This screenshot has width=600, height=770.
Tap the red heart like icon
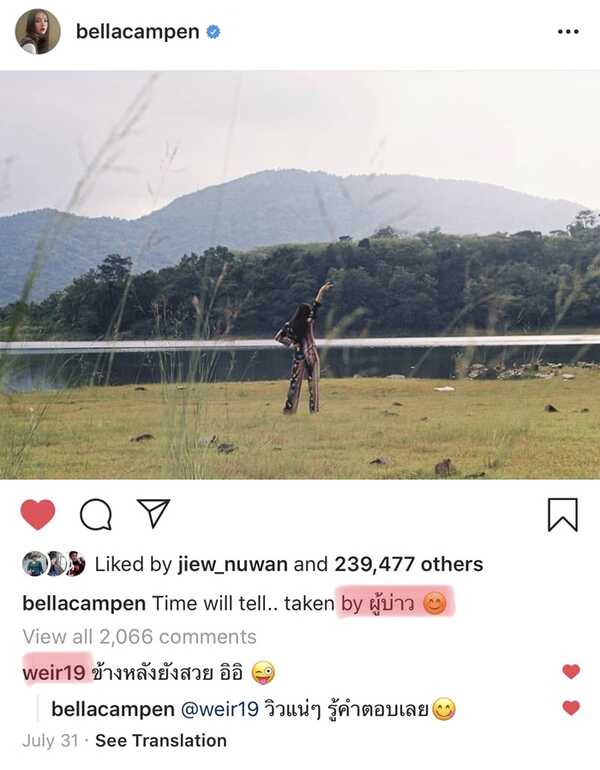38,515
